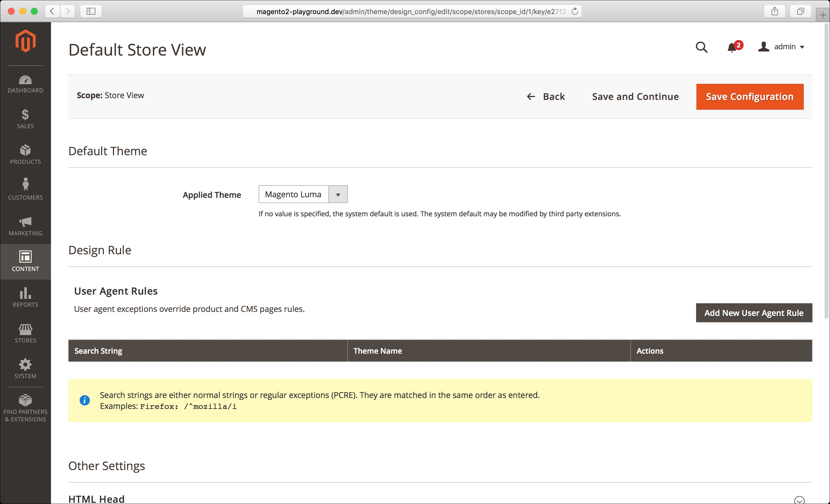Open the Stores sidebar menu
The image size is (830, 504).
[x=25, y=333]
